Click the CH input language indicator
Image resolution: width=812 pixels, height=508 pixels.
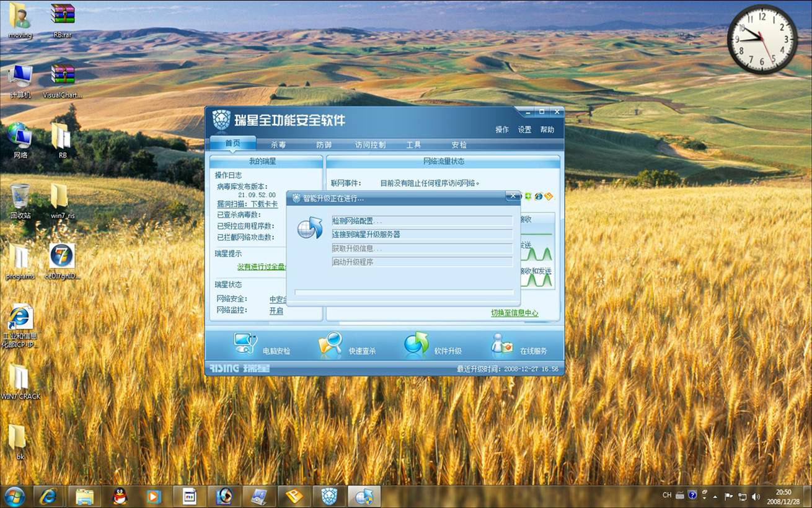click(x=667, y=496)
